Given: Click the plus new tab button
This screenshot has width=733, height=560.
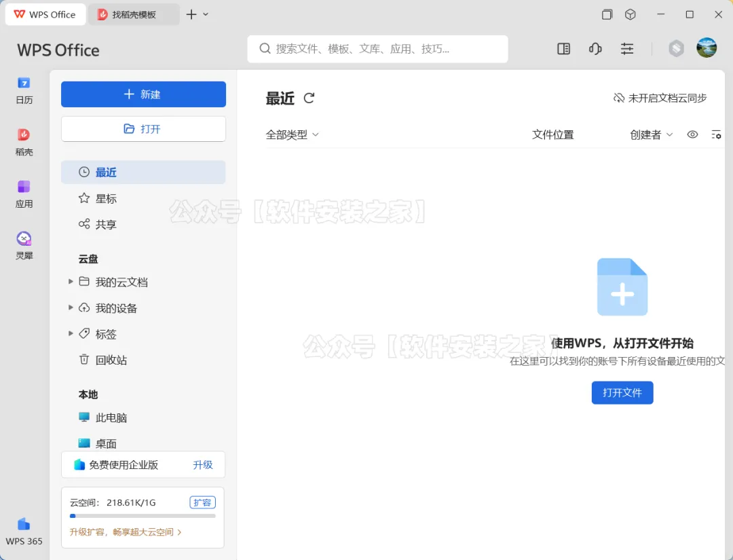Looking at the screenshot, I should pos(191,14).
